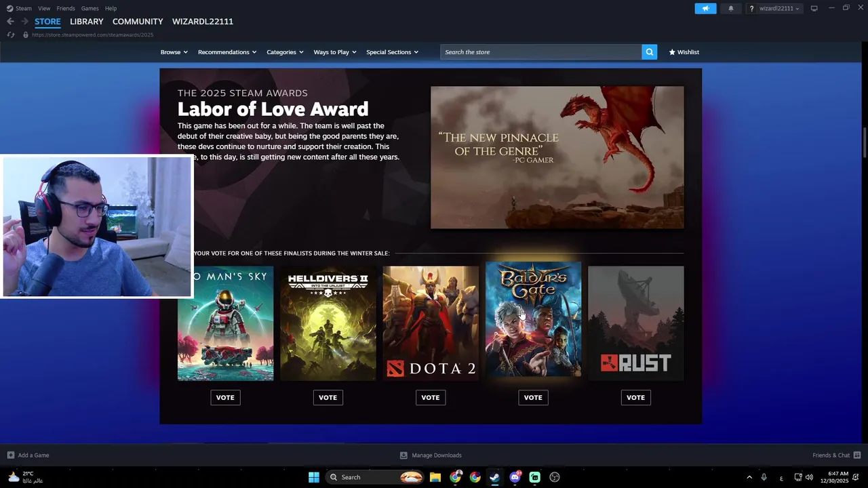Click the Steam taskbar icon
This screenshot has height=488, width=868.
click(x=494, y=477)
